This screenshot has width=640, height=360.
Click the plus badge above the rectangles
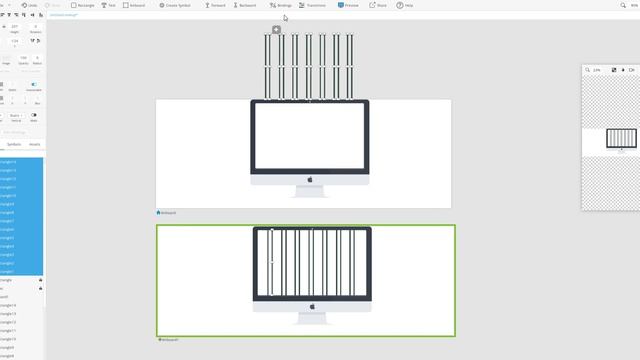pos(276,29)
